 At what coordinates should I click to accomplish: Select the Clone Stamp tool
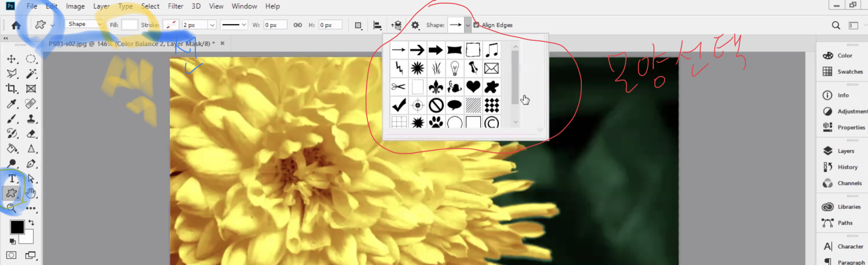31,119
